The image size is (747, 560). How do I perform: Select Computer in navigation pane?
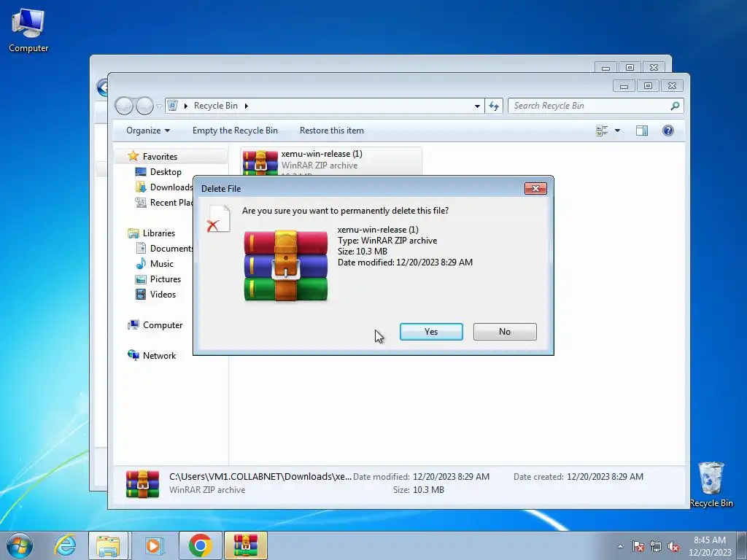[162, 324]
